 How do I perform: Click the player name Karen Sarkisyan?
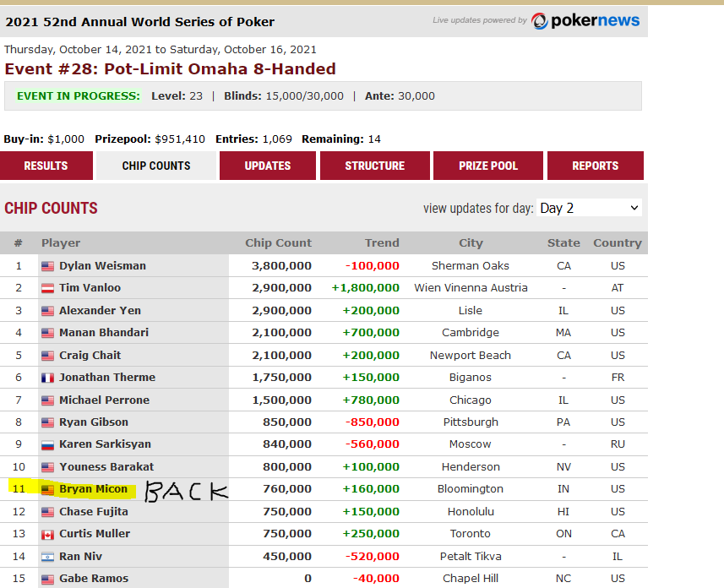click(x=106, y=444)
